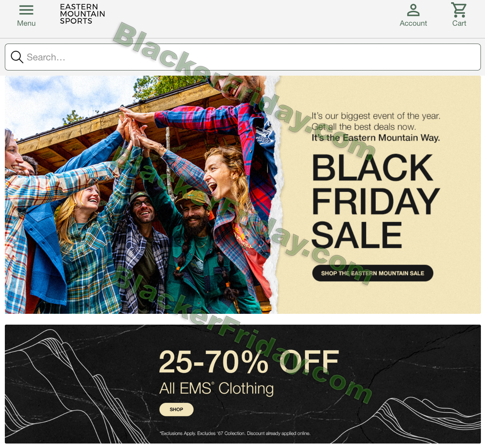Click the Account person icon
Screen dimensions: 485x448
tap(413, 10)
